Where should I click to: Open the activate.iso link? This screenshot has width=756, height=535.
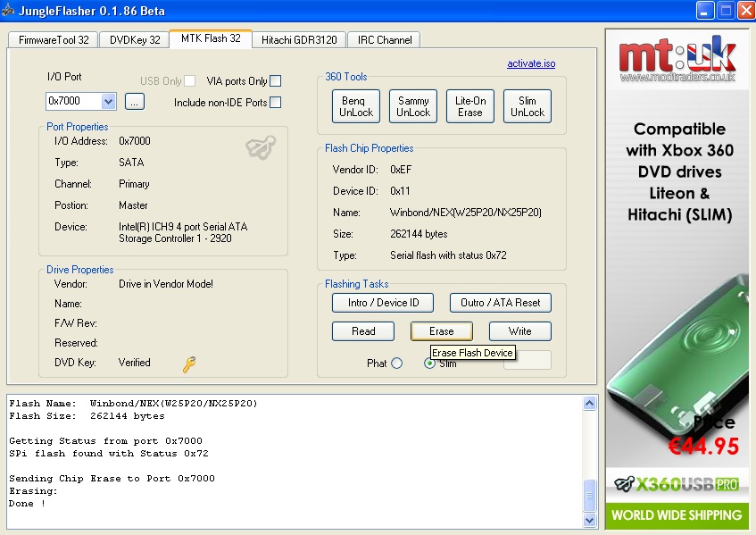point(530,64)
